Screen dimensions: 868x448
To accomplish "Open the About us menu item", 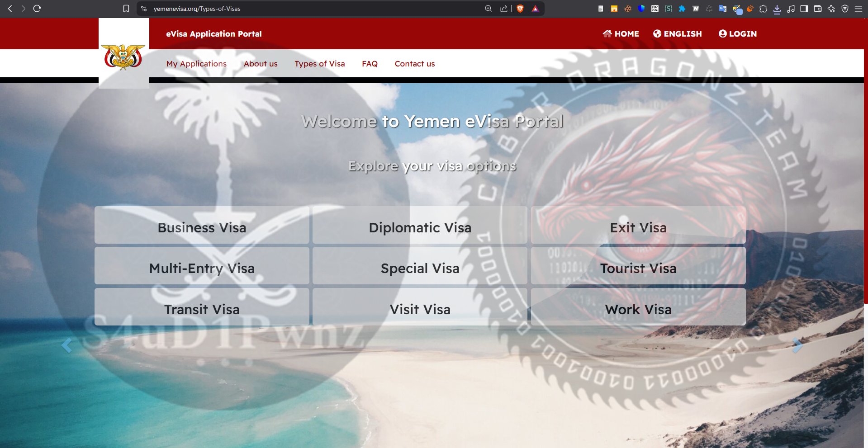I will (261, 64).
